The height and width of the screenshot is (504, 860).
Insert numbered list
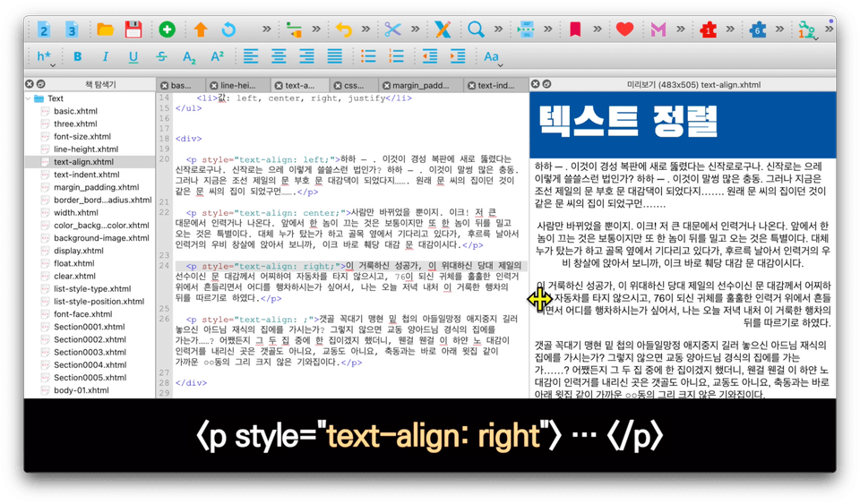coord(396,56)
